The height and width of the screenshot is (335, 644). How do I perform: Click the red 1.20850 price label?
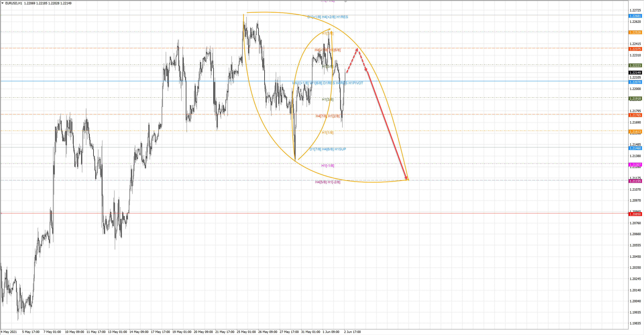tap(635, 214)
